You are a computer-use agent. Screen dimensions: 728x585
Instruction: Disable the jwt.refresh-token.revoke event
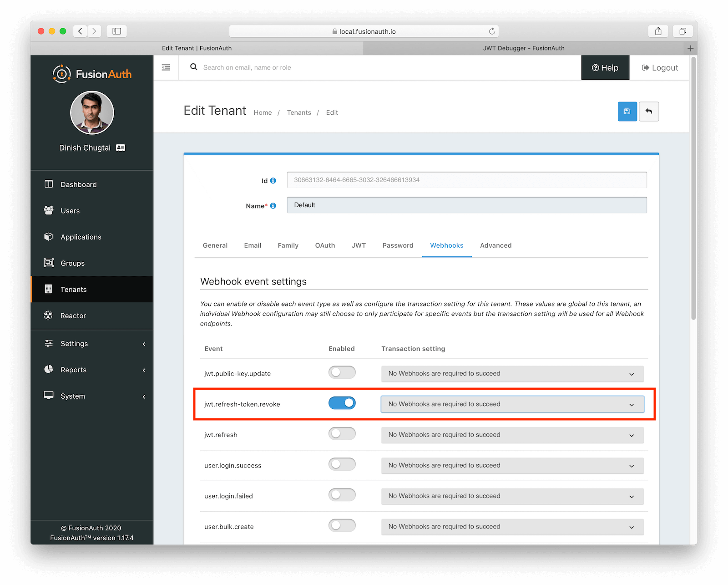(342, 403)
